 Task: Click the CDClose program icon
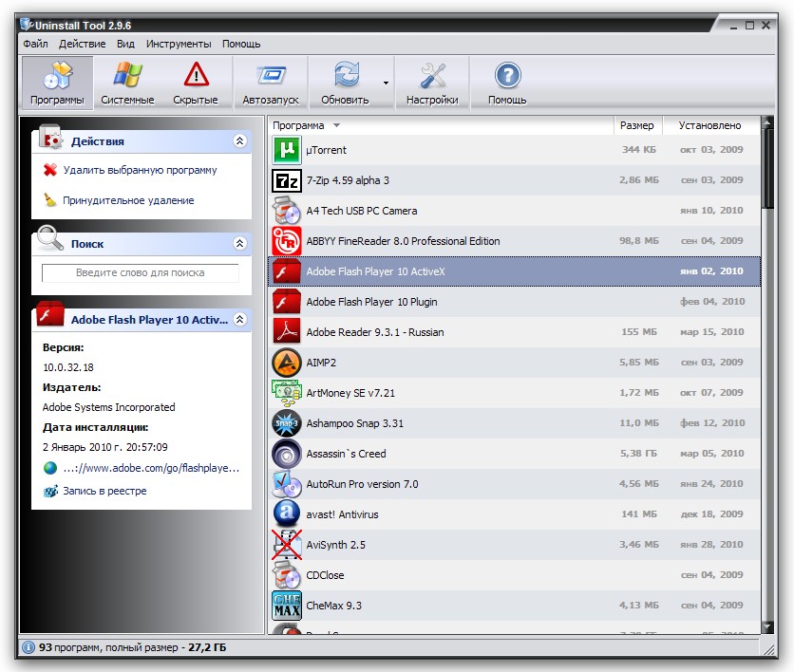pyautogui.click(x=287, y=575)
